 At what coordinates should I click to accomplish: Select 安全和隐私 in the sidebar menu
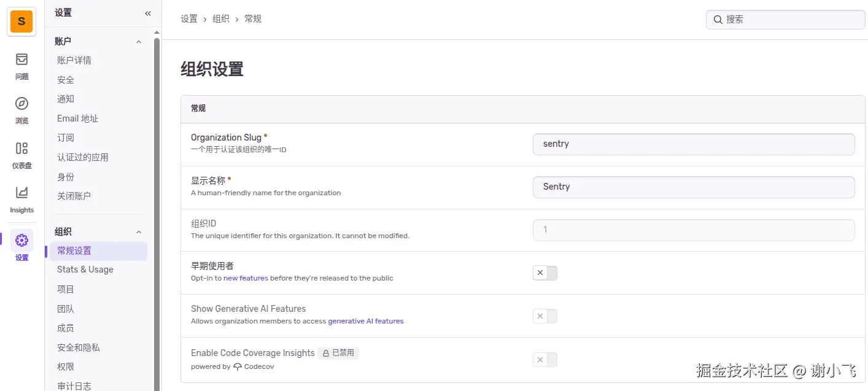point(79,347)
